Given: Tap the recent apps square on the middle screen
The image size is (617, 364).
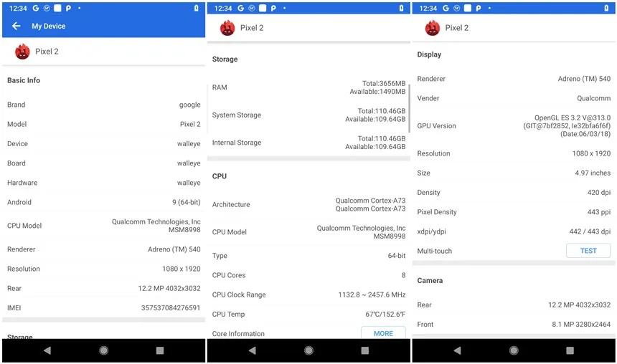Looking at the screenshot, I should pos(365,350).
